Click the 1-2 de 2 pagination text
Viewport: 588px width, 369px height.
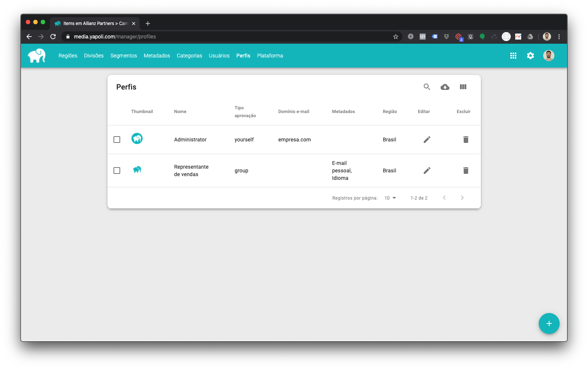coord(419,198)
